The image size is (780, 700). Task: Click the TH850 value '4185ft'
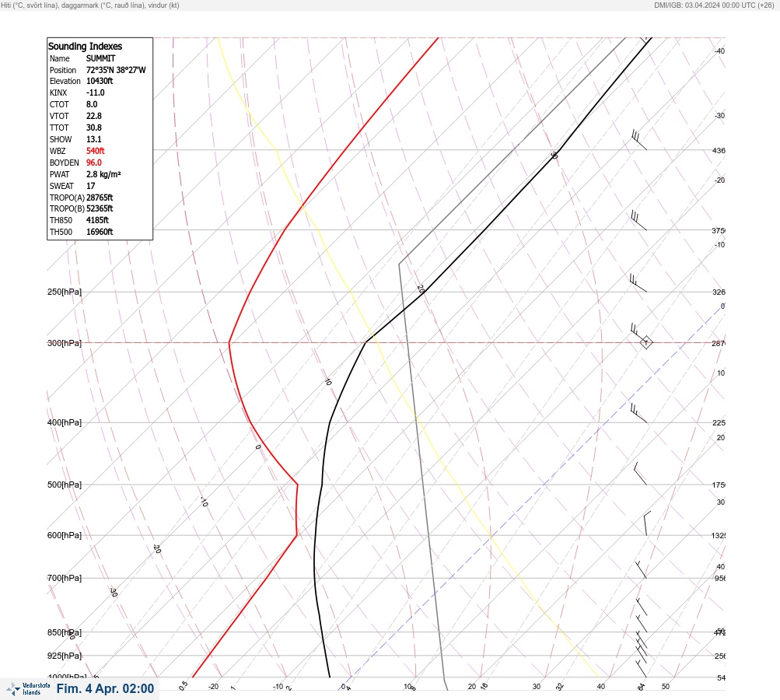97,220
